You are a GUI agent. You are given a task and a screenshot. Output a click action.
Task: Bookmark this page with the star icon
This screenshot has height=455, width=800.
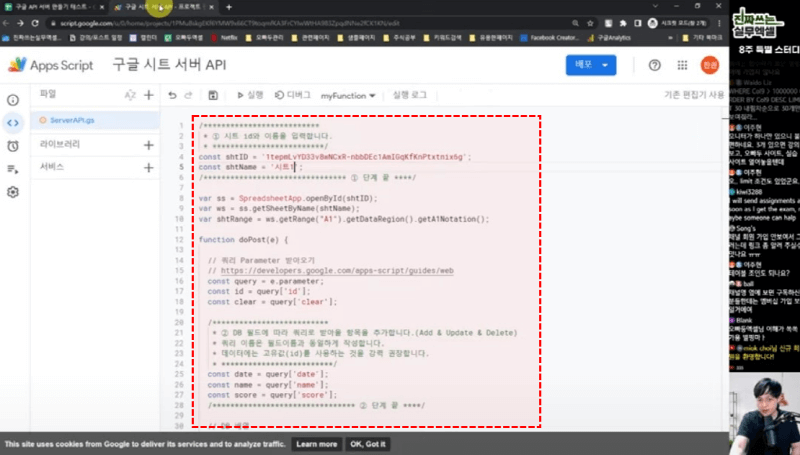590,23
